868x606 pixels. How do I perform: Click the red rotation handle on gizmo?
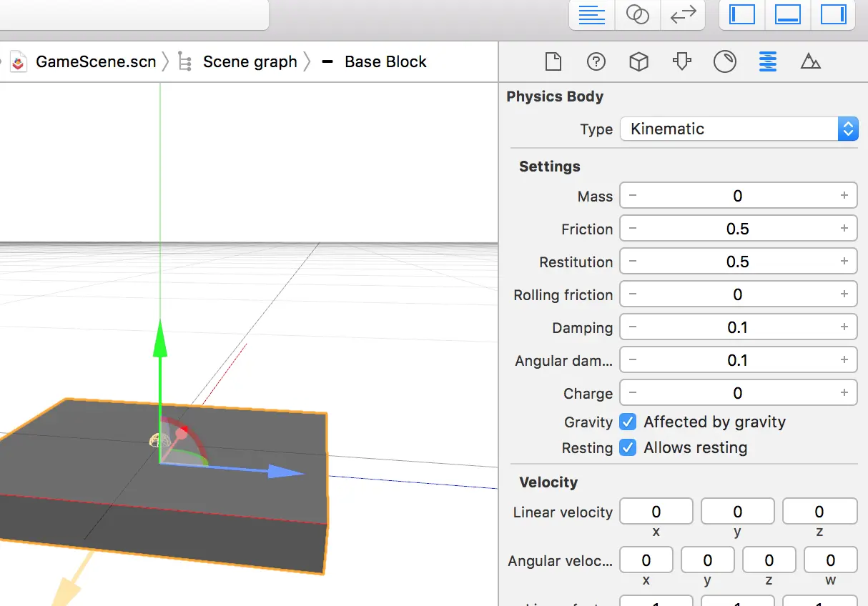pyautogui.click(x=182, y=433)
